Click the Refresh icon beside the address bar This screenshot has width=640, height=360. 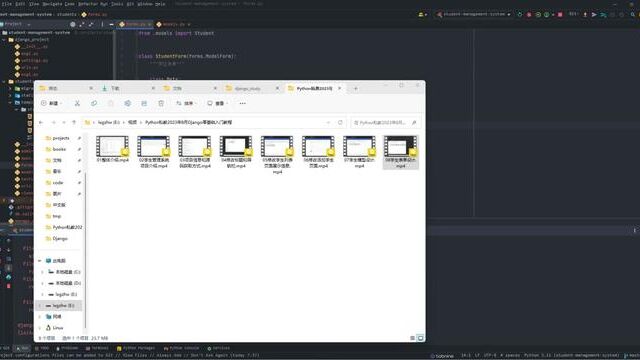pyautogui.click(x=340, y=122)
